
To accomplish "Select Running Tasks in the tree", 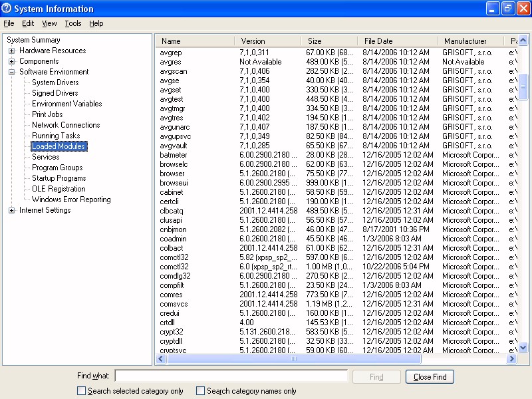I will [56, 136].
